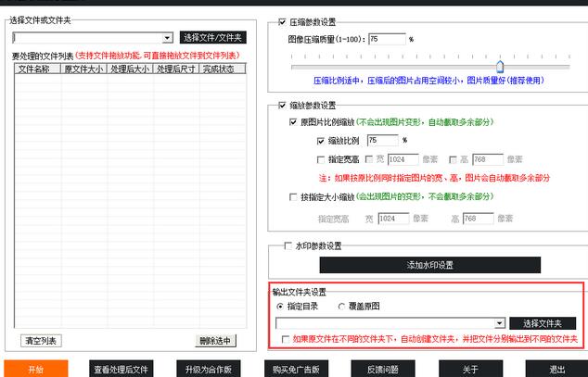The height and width of the screenshot is (377, 588).
Task: Toggle the 缩放比例 checkbox
Action: 321,141
